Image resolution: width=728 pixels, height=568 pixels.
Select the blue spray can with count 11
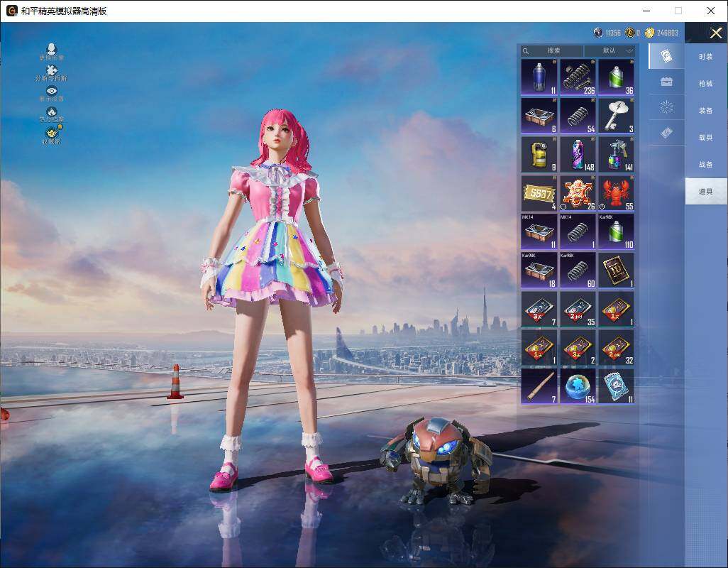(539, 77)
